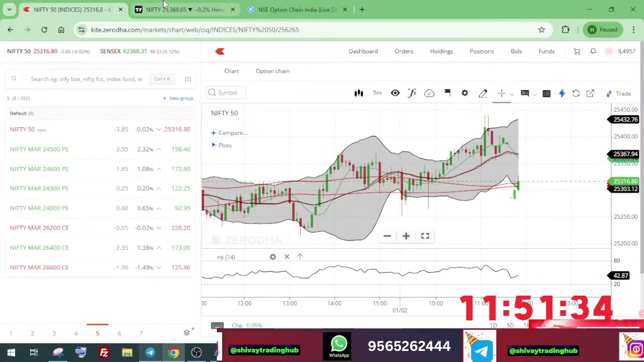Switch to watchlist page 7
This screenshot has height=362, width=644.
tap(141, 333)
